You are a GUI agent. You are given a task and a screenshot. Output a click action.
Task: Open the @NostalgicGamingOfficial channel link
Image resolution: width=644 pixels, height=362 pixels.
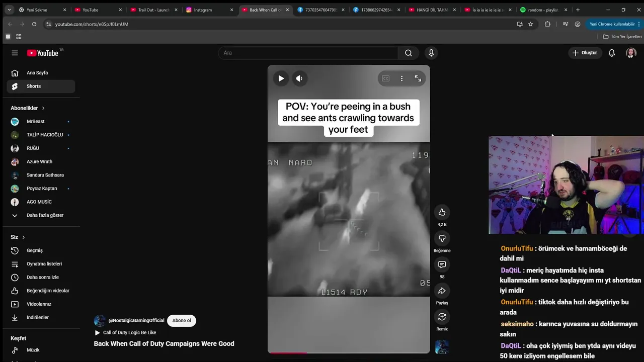click(x=136, y=321)
